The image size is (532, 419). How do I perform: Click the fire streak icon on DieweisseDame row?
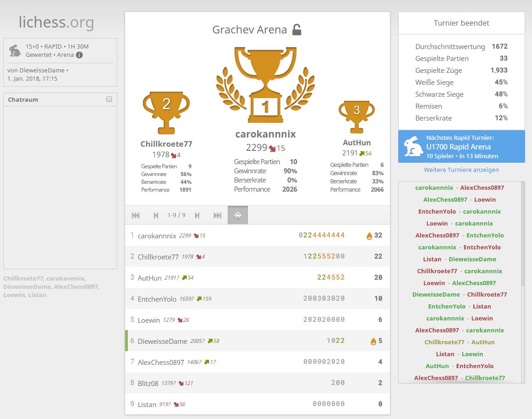point(373,341)
